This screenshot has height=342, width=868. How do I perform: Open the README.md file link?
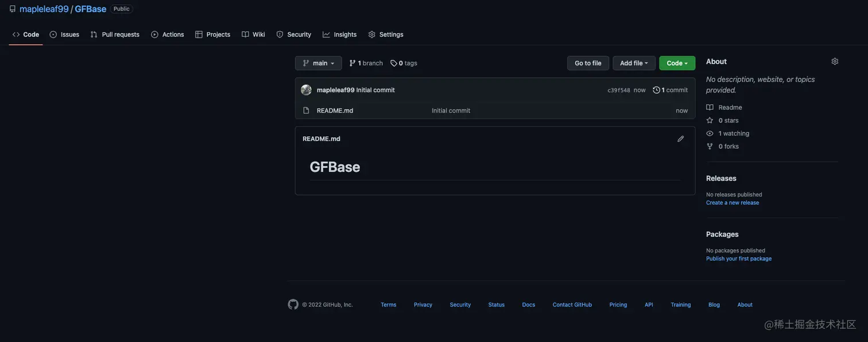(335, 110)
